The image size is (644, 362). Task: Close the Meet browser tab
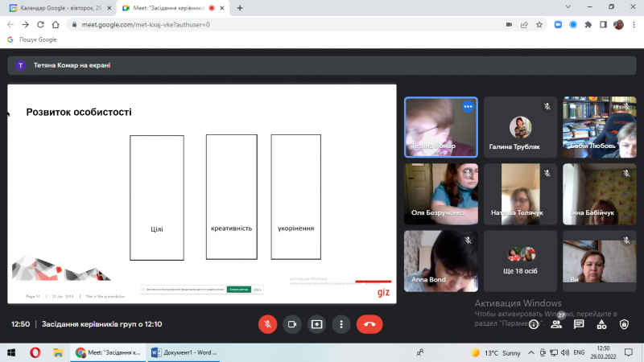[x=222, y=8]
